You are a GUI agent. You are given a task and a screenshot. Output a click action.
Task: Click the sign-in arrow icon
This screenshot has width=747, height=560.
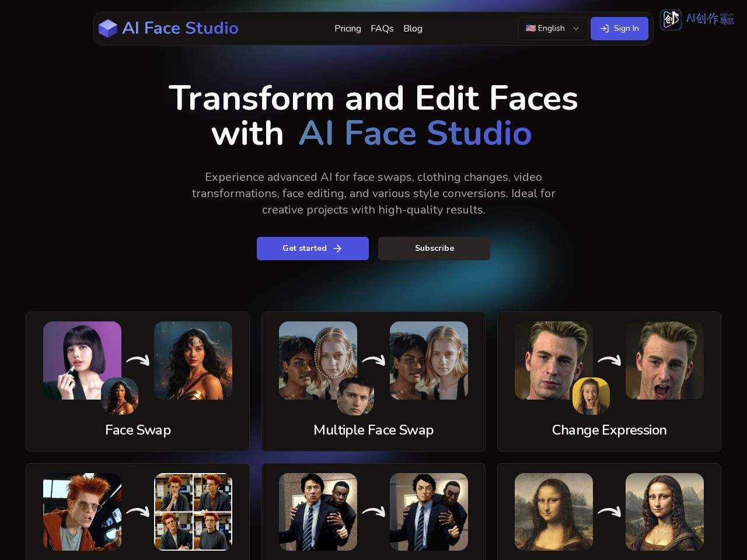coord(605,28)
